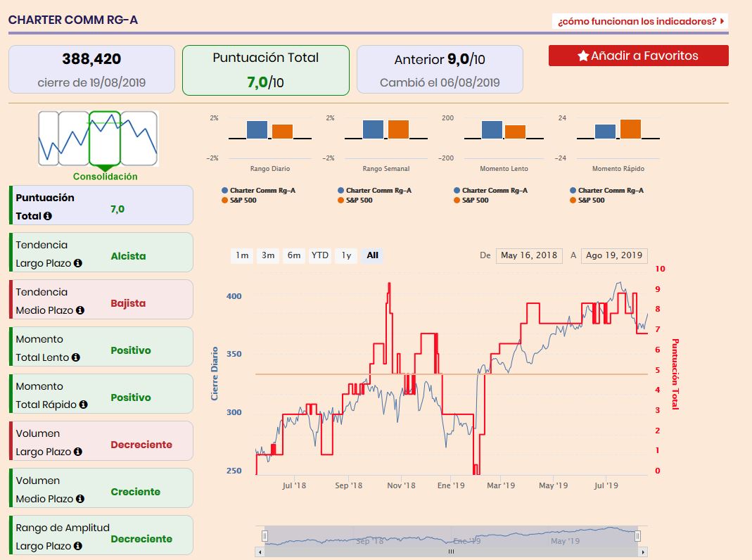This screenshot has width=752, height=560.
Task: Click the Bajista trend value
Action: [x=128, y=303]
